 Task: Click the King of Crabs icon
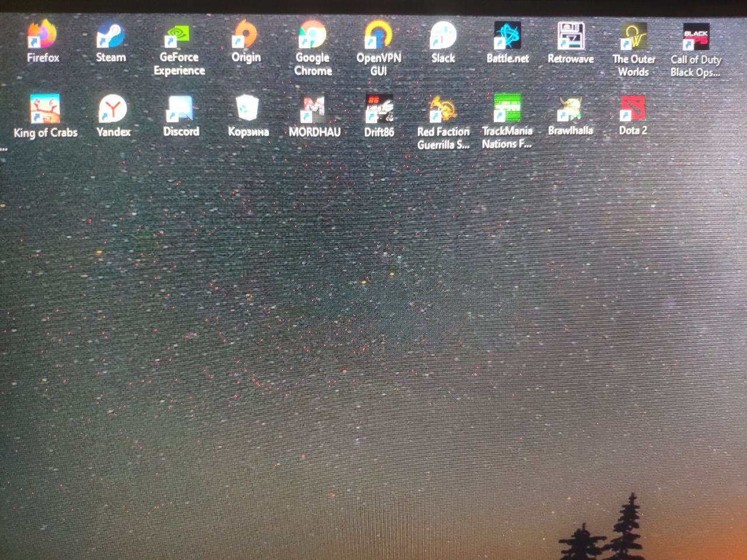(x=45, y=109)
